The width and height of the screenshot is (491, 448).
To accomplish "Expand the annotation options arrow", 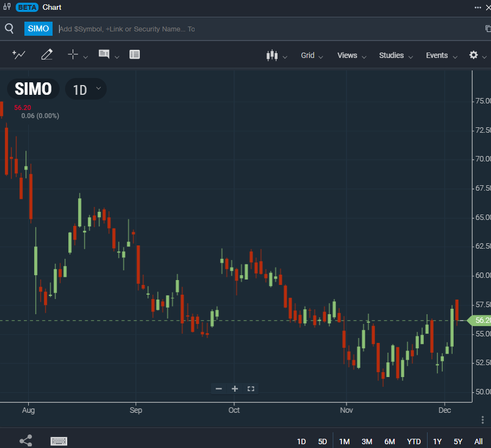I will (x=117, y=57).
